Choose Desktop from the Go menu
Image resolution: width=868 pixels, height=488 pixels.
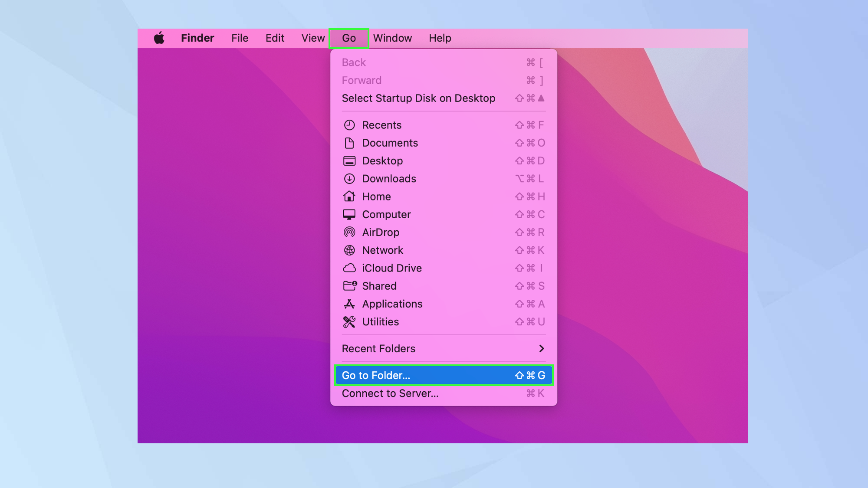[x=444, y=161]
